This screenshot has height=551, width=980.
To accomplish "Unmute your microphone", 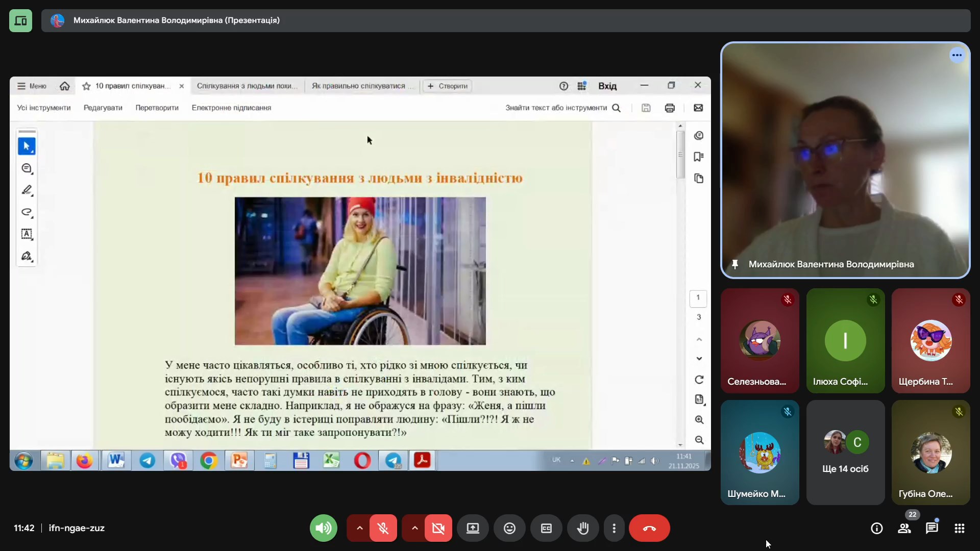I will point(383,528).
